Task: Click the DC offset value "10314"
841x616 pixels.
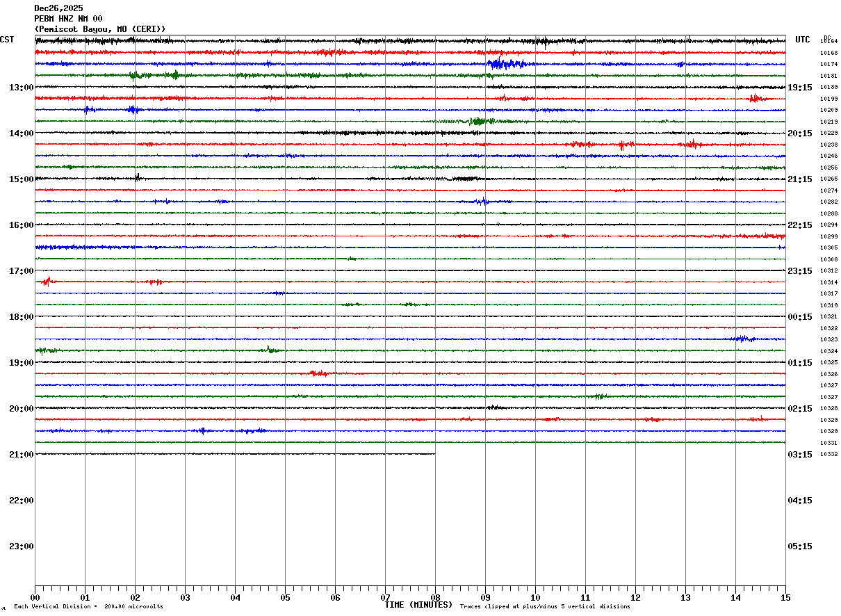Action: (x=829, y=282)
